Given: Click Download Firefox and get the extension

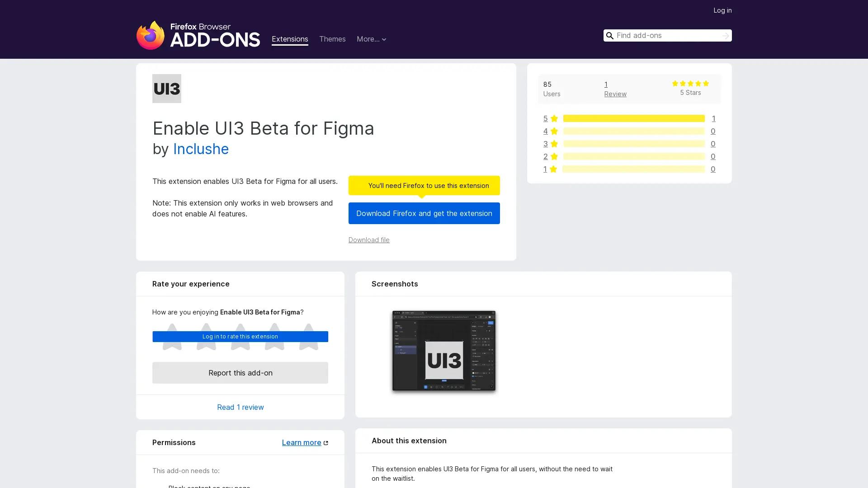Looking at the screenshot, I should tap(424, 213).
